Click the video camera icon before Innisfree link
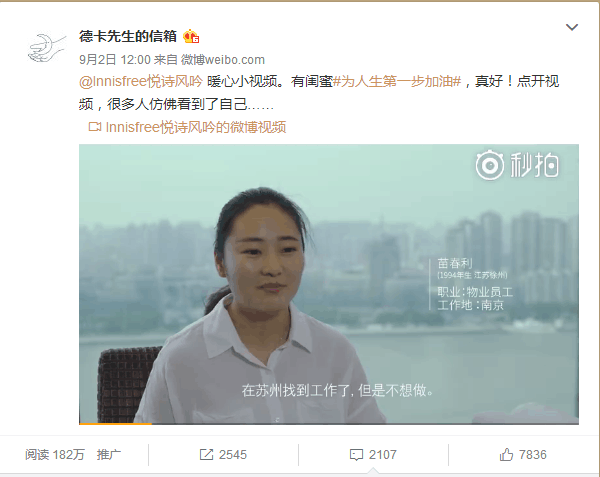Viewport: 600px width, 477px height. [x=95, y=127]
